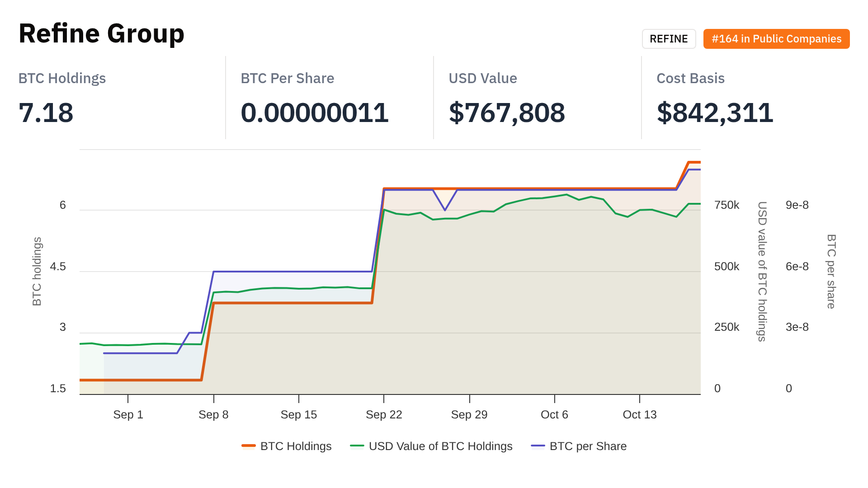Click the Sep 8 axis label
The height and width of the screenshot is (488, 868).
click(213, 414)
